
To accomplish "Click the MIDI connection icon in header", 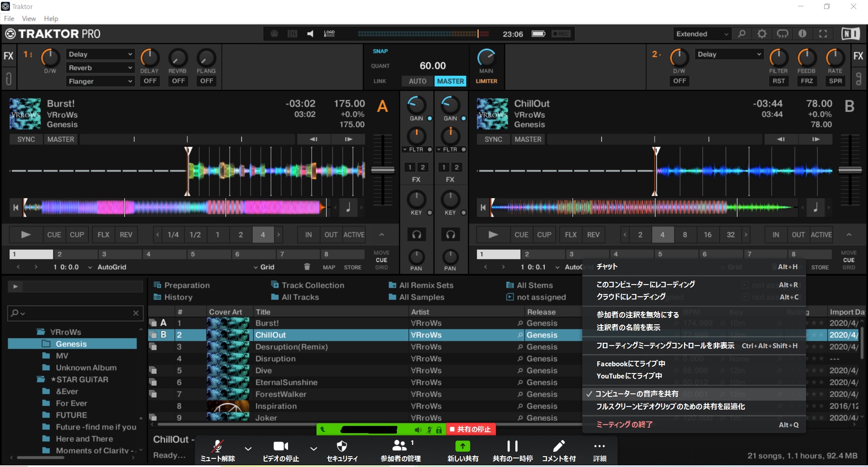I will 783,33.
